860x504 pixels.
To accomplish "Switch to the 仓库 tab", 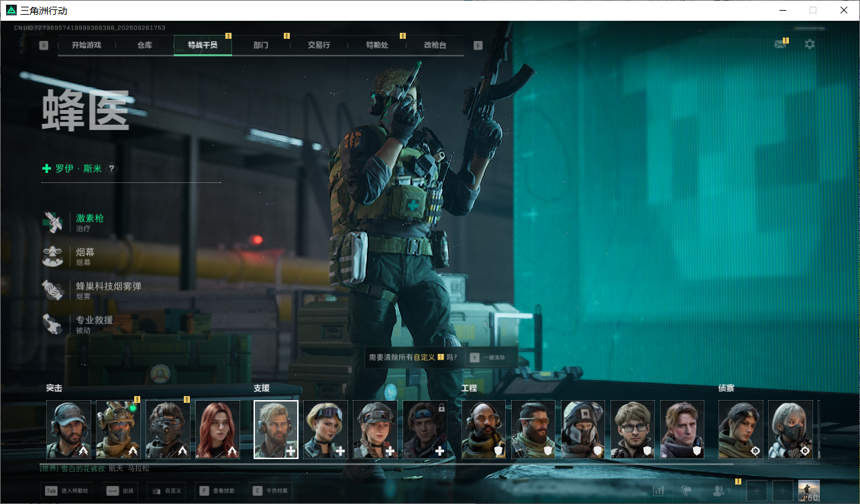I will [144, 45].
